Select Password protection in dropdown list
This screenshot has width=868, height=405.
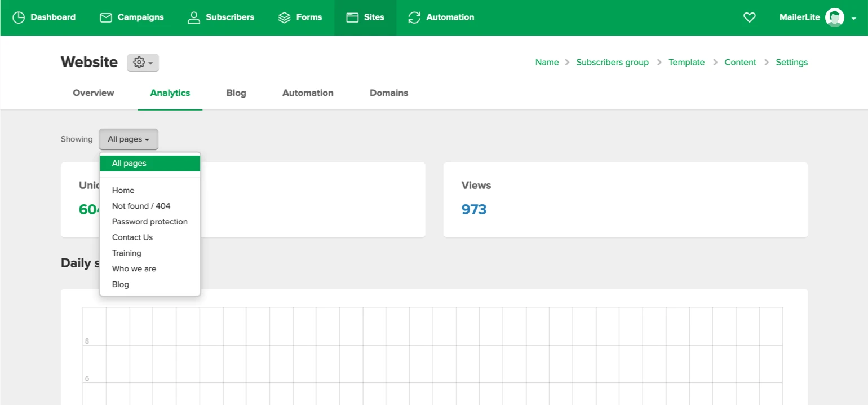pyautogui.click(x=149, y=222)
